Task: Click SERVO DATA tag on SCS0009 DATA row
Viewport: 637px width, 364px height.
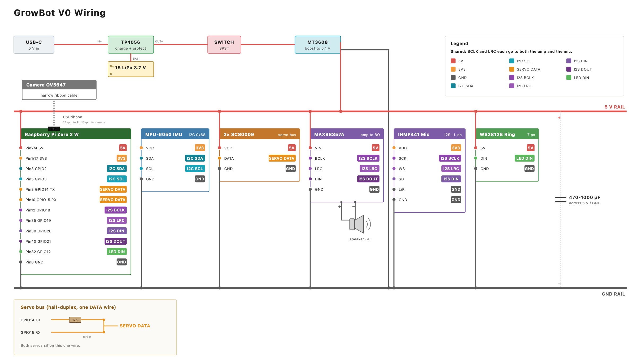Action: (x=282, y=158)
